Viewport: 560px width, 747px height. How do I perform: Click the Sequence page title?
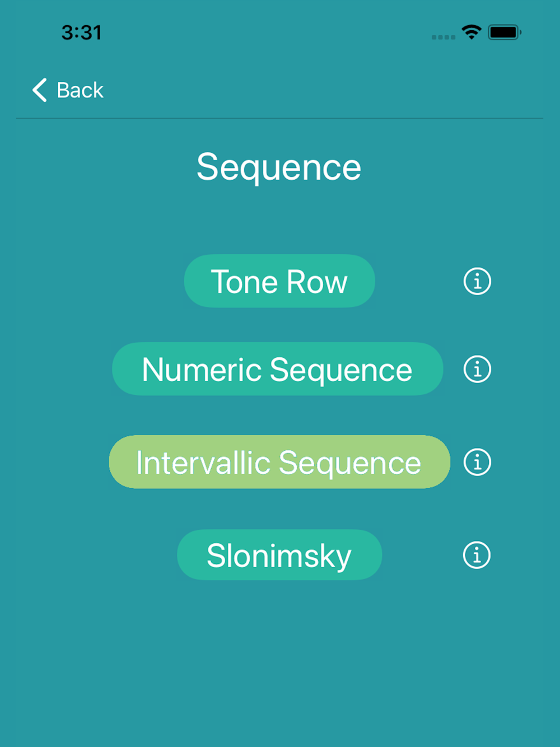tap(279, 167)
